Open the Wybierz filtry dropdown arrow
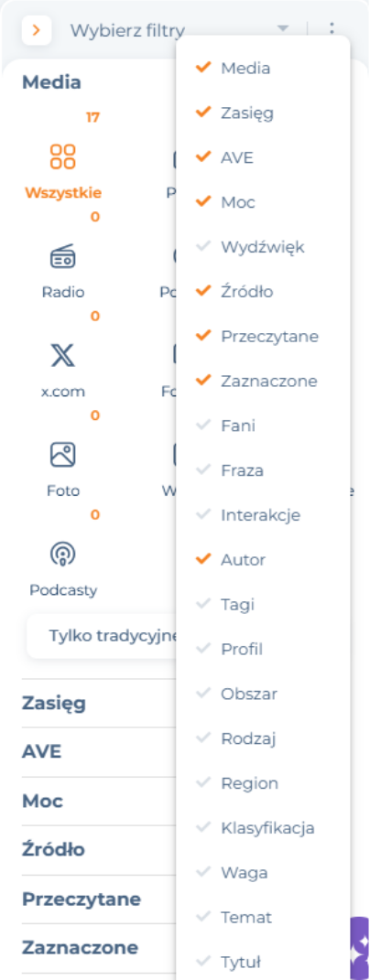The image size is (381, 980). tap(283, 28)
